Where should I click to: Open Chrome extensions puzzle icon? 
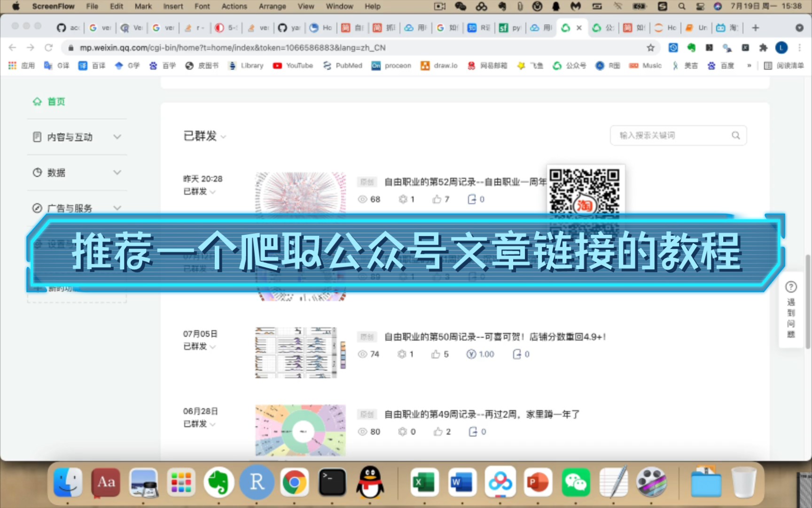(763, 48)
